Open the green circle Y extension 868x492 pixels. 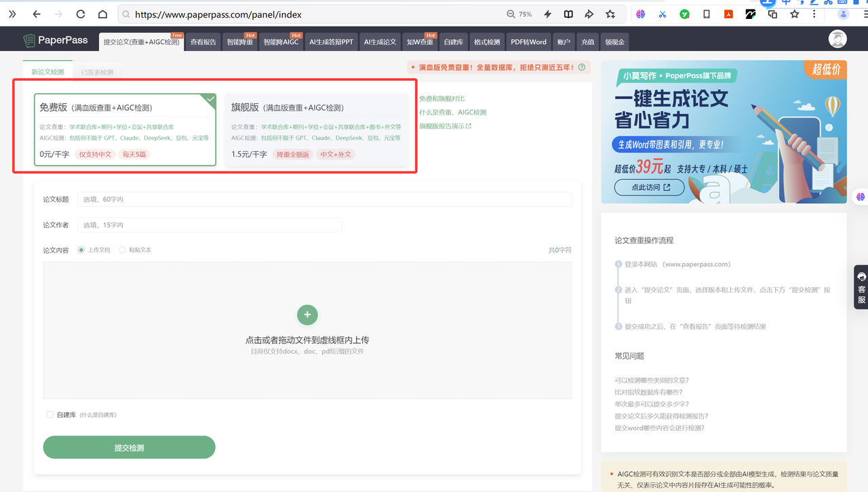pyautogui.click(x=685, y=14)
